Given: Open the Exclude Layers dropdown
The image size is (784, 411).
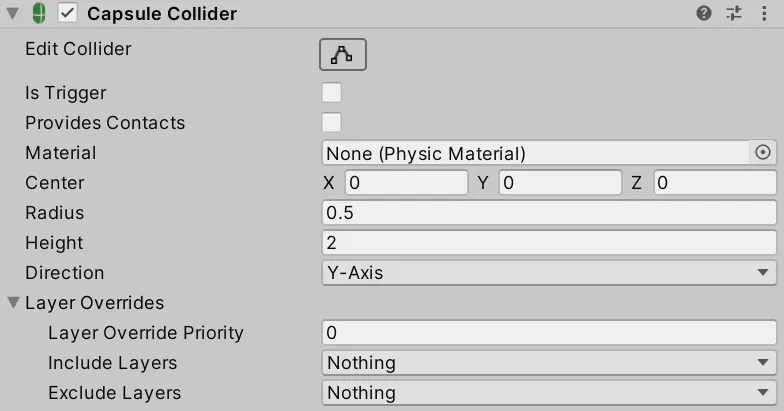Looking at the screenshot, I should point(549,392).
